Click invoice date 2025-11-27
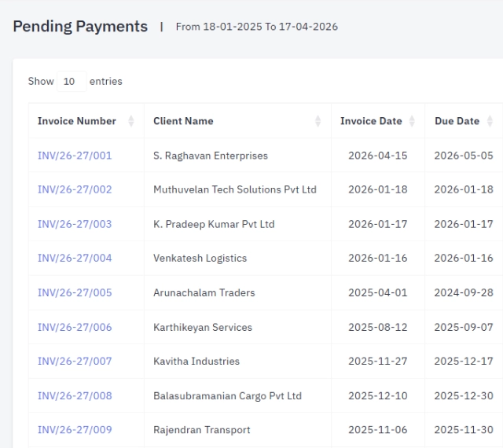This screenshot has width=503, height=448. coord(378,362)
